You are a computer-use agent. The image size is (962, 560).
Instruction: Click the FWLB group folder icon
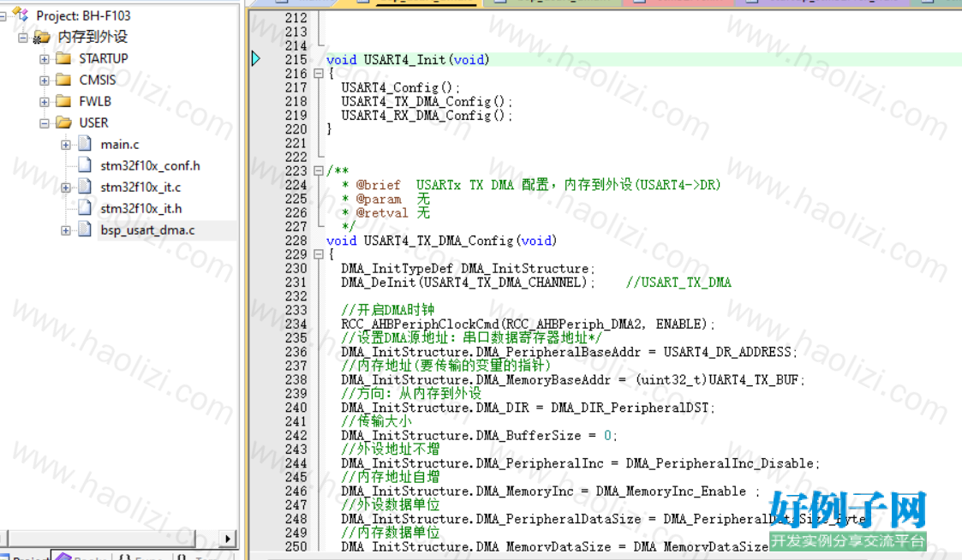point(63,101)
